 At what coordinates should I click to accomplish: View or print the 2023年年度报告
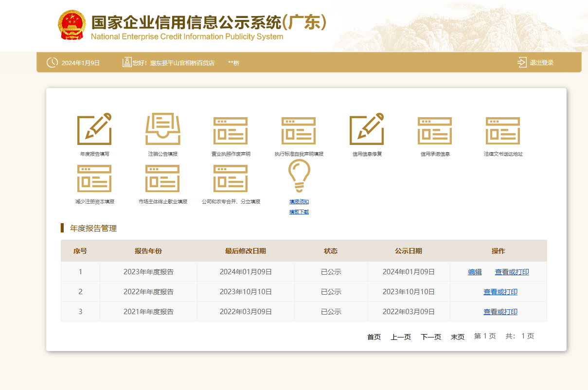512,272
